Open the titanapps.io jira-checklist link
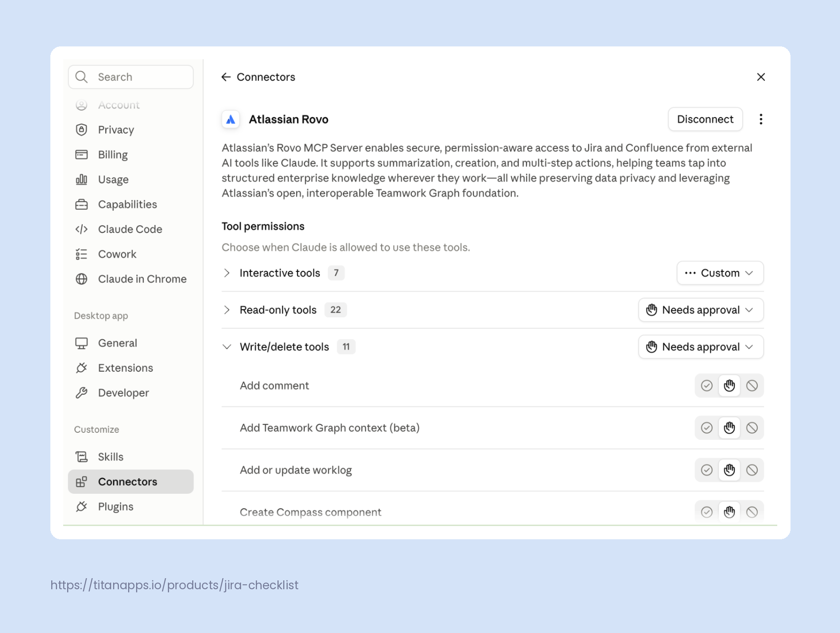Screen dimensions: 840x633 tap(175, 585)
